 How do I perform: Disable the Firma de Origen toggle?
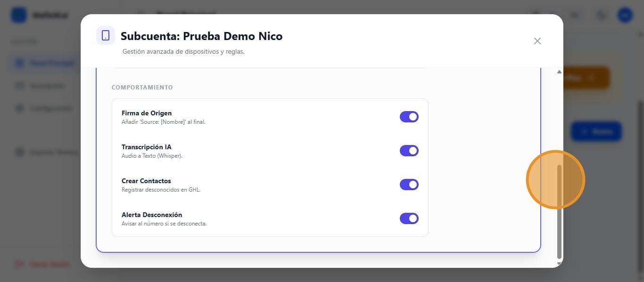pyautogui.click(x=409, y=117)
